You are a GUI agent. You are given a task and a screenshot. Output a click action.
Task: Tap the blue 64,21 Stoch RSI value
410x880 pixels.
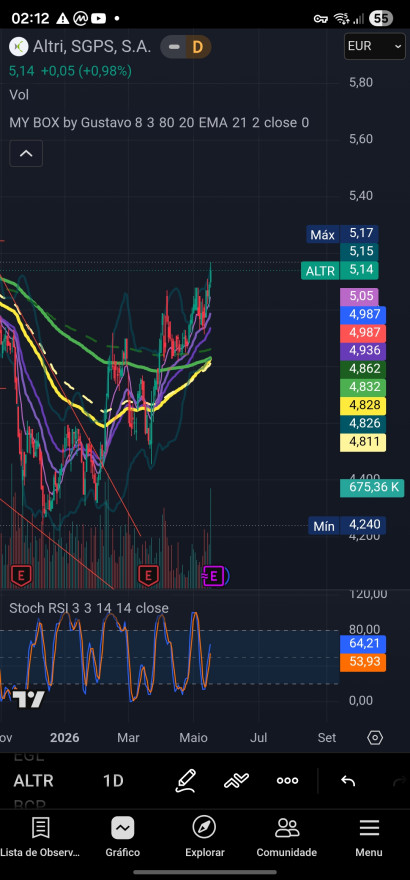(x=363, y=644)
